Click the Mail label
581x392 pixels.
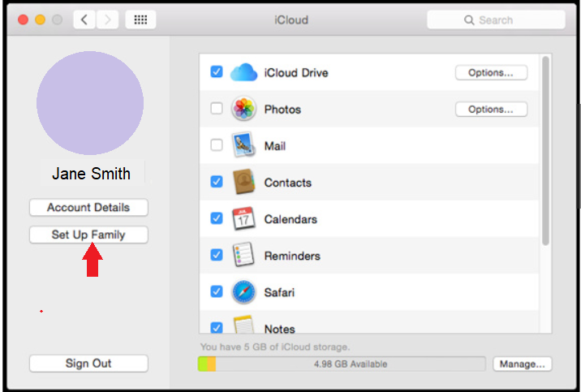(275, 146)
